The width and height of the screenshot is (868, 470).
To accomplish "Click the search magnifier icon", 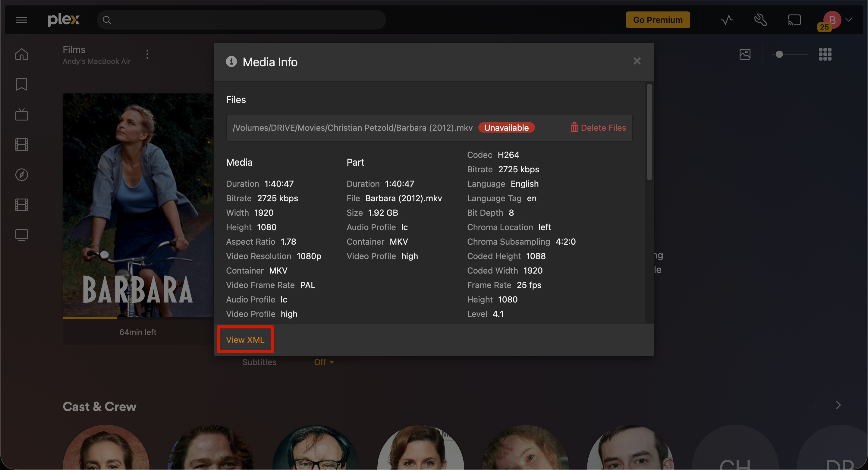I will (x=107, y=20).
